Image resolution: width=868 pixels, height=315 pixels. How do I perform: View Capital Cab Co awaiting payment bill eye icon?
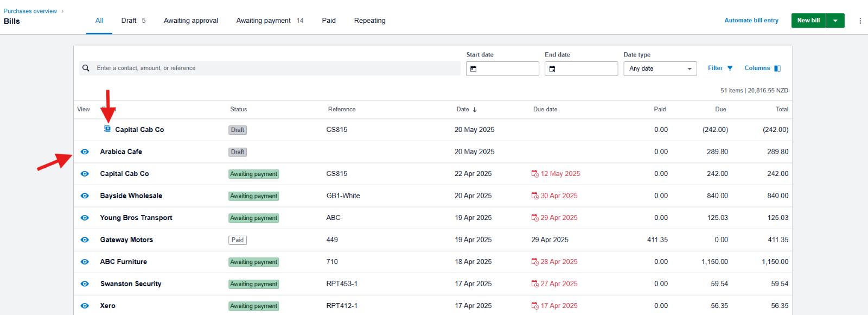pos(85,174)
